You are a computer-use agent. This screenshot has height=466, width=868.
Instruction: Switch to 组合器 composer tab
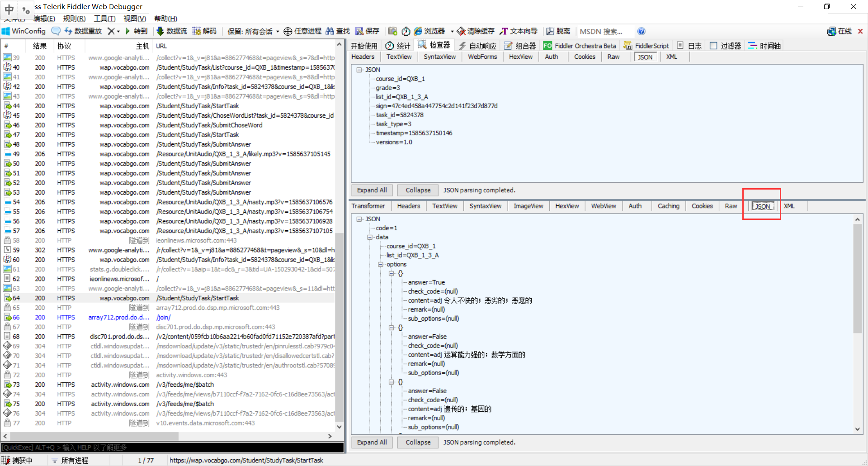pyautogui.click(x=520, y=46)
